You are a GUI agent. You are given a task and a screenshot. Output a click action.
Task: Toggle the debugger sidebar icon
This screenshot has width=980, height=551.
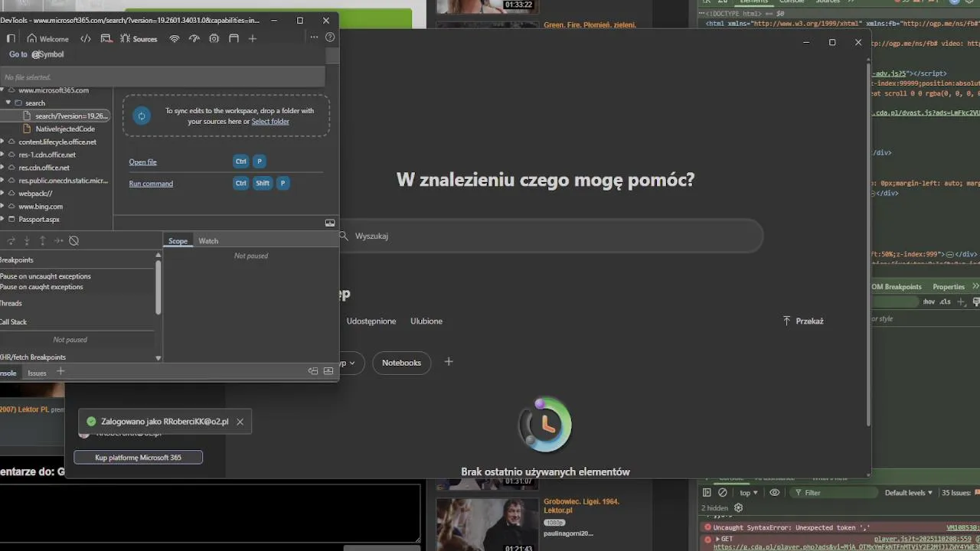pyautogui.click(x=330, y=223)
